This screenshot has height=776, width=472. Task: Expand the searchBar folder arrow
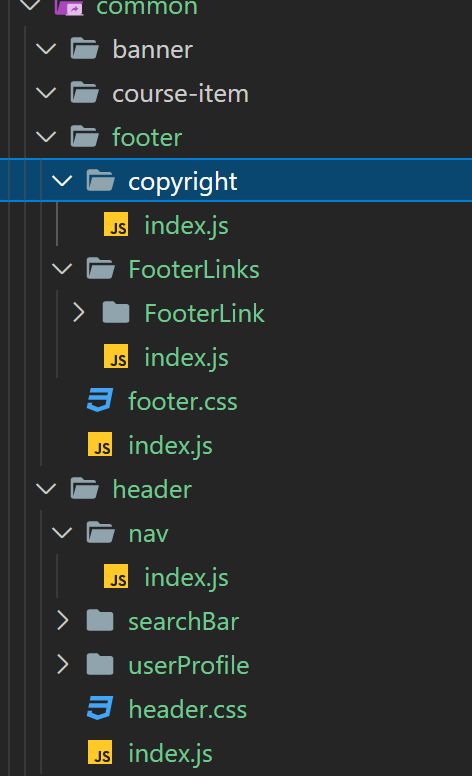pyautogui.click(x=63, y=621)
